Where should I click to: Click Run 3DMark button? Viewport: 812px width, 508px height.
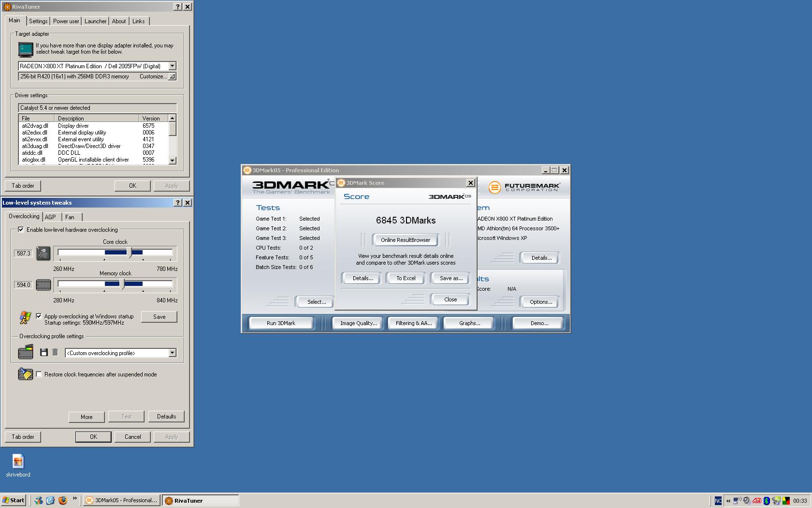pyautogui.click(x=281, y=323)
